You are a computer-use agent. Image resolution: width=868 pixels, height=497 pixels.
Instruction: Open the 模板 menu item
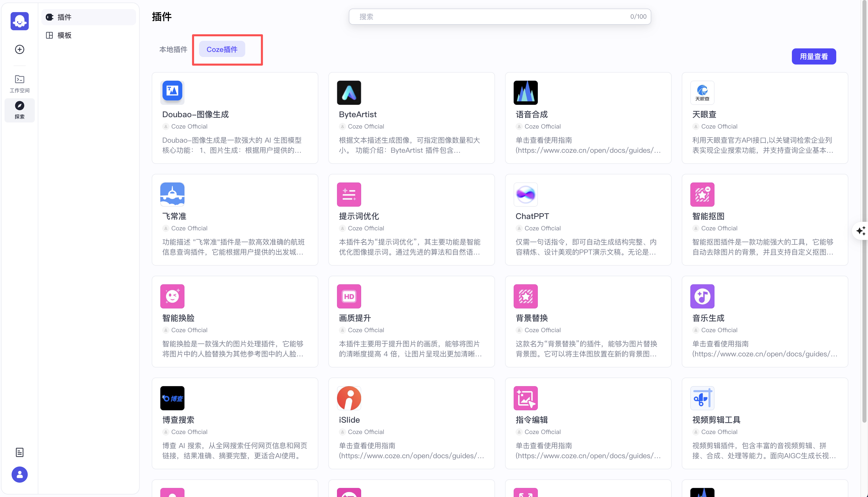pos(64,35)
